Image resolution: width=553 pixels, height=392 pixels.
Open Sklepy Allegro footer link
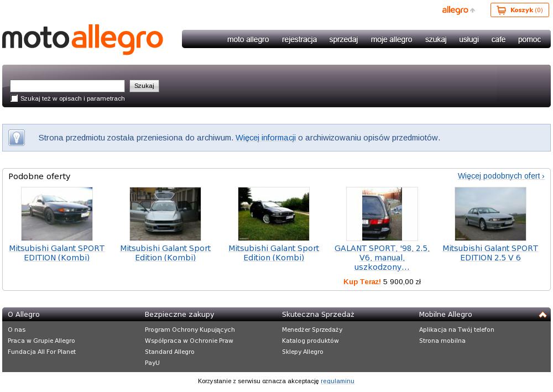coord(302,352)
